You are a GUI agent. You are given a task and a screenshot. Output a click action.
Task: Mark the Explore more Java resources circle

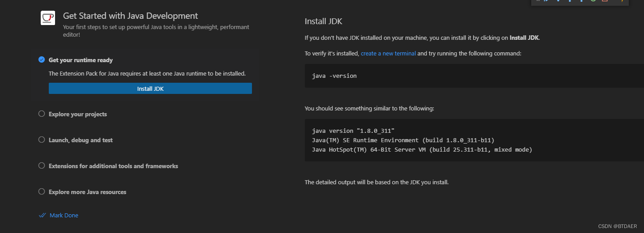tap(42, 192)
